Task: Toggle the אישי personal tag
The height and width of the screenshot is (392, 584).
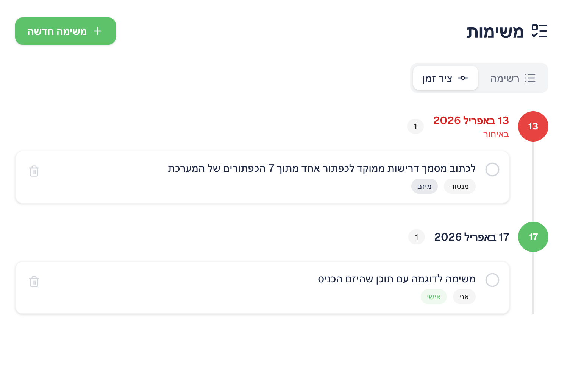Action: (434, 297)
